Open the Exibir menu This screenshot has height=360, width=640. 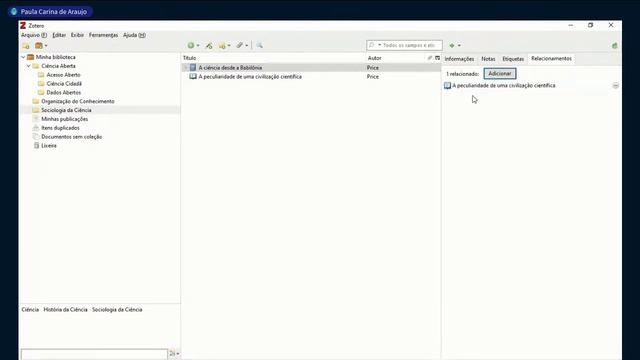point(77,35)
